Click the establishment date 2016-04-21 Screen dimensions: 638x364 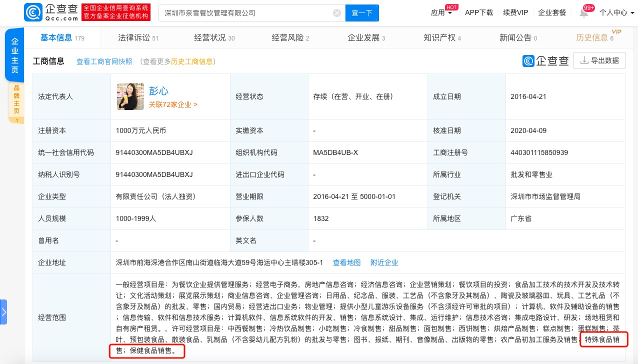click(528, 96)
